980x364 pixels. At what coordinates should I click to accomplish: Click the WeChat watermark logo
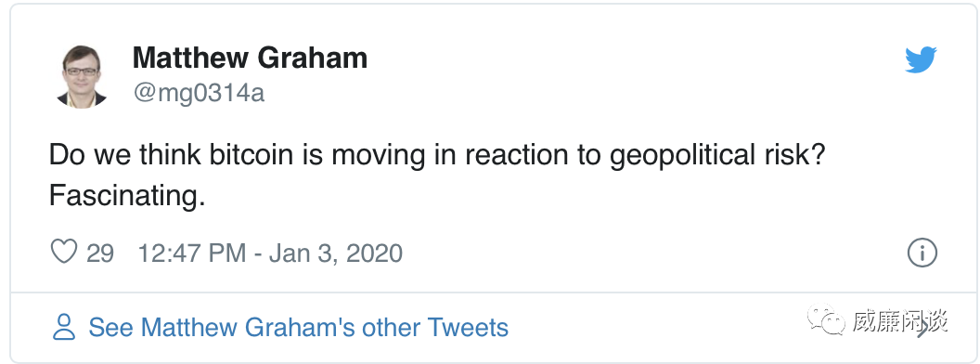[828, 320]
